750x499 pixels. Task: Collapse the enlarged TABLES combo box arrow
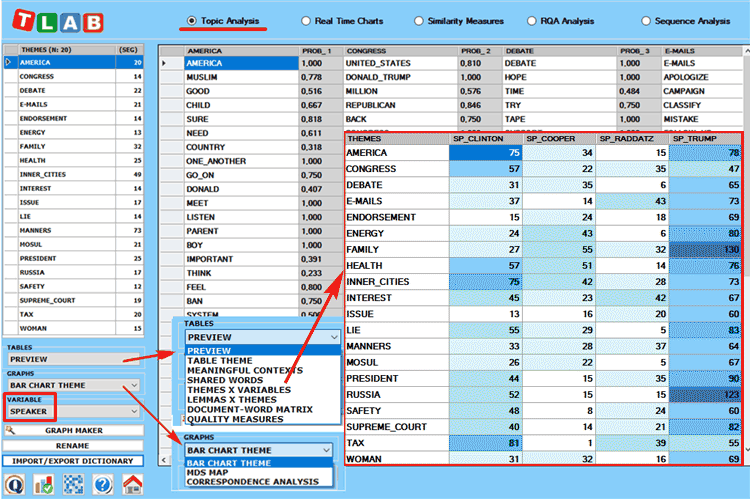(x=334, y=337)
